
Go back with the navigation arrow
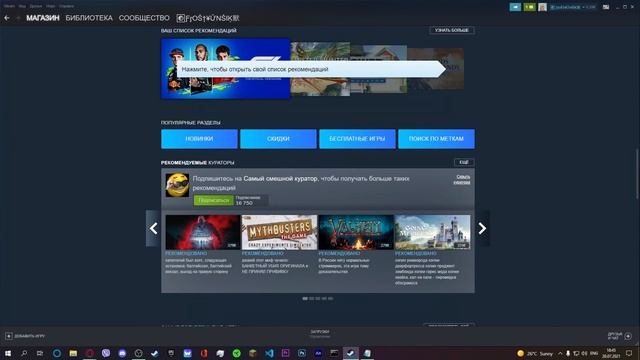point(7,18)
